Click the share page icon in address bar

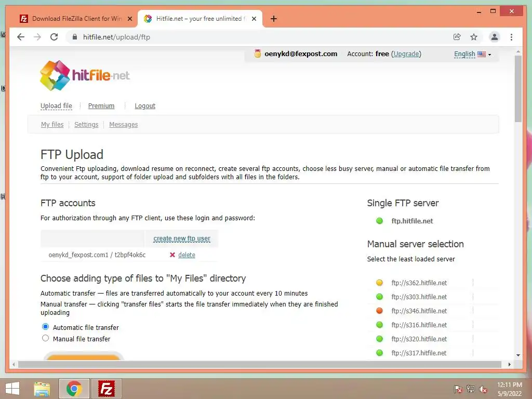457,37
